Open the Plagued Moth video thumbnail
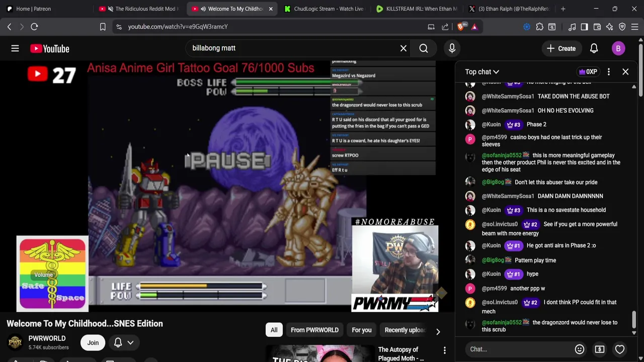 pos(319,353)
